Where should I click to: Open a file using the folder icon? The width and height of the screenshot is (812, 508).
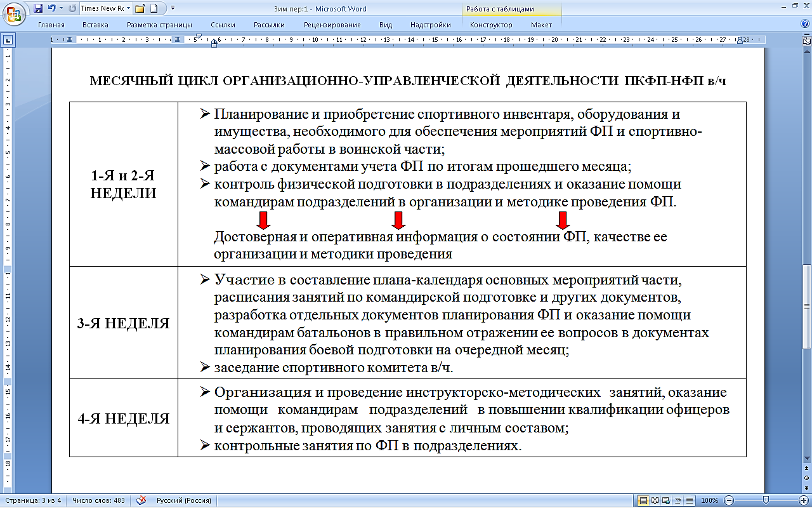coord(140,9)
